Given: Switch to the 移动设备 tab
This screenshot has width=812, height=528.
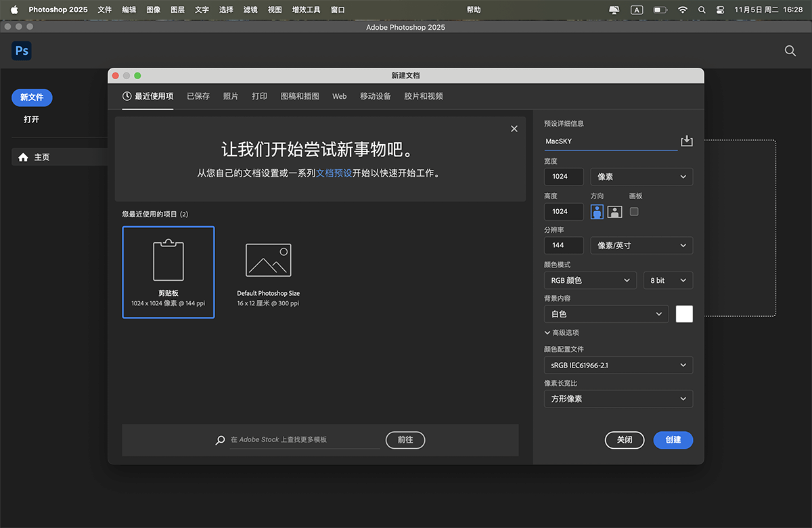Looking at the screenshot, I should tap(376, 96).
